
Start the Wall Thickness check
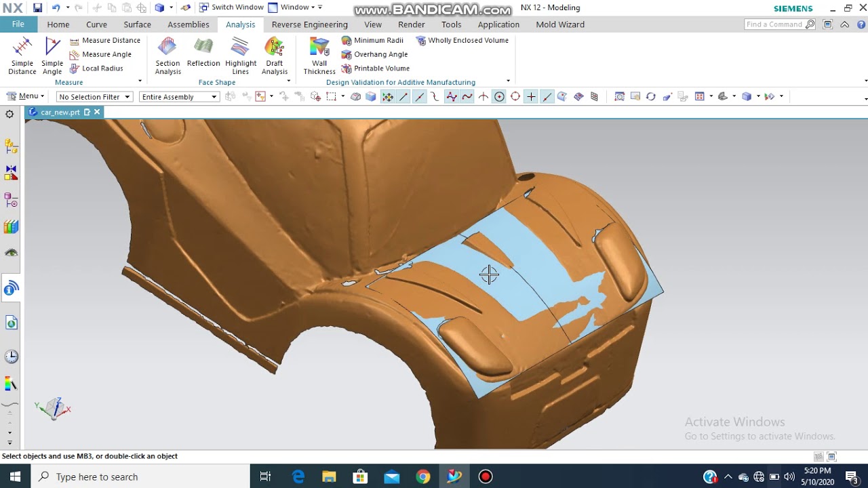(319, 56)
